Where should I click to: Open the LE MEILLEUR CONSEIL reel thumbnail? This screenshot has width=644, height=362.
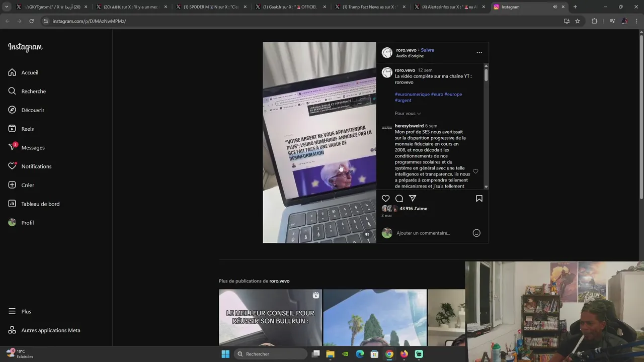[270, 317]
